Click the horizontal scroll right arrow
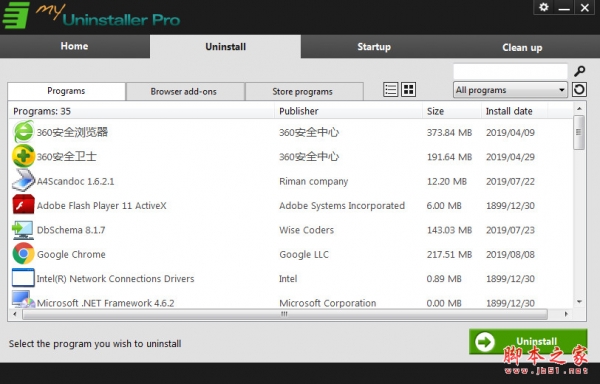Viewport: 600px width, 384px height. pos(566,314)
